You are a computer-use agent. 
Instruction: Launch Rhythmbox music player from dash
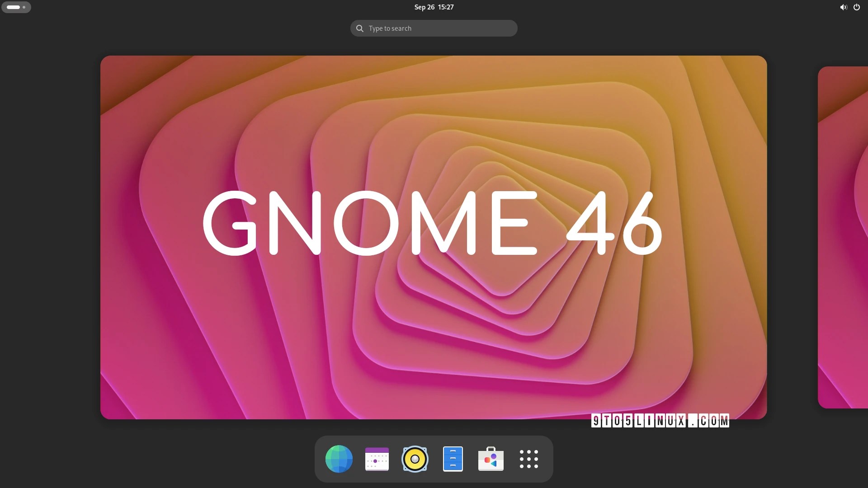(x=415, y=459)
